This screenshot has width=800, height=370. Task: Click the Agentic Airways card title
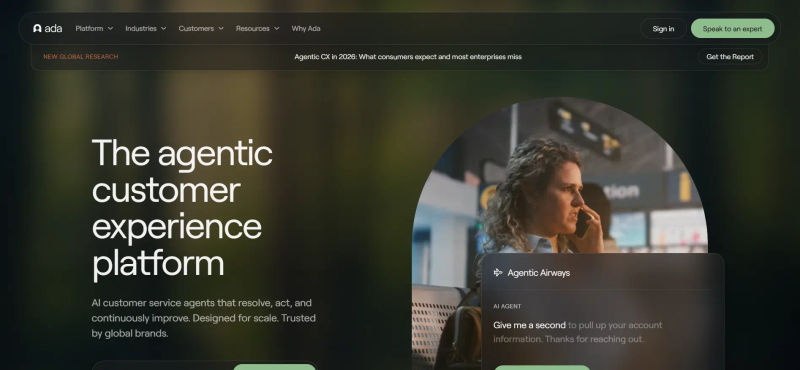click(538, 273)
